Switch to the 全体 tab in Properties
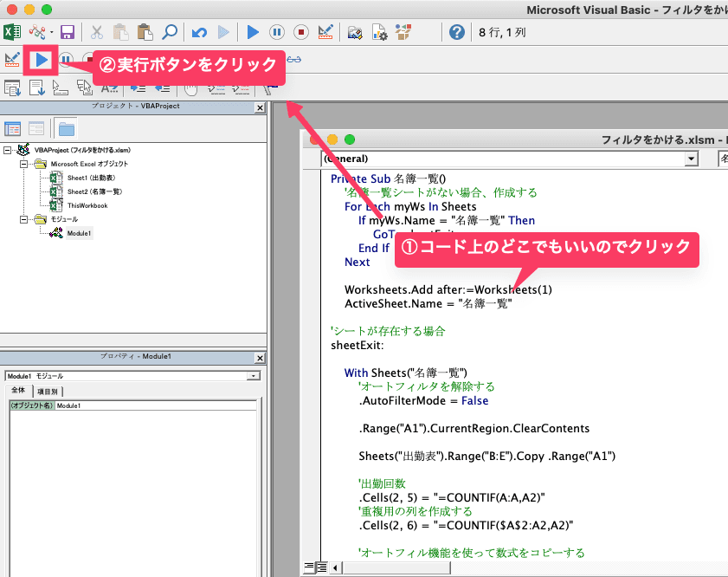The image size is (728, 577). point(18,390)
